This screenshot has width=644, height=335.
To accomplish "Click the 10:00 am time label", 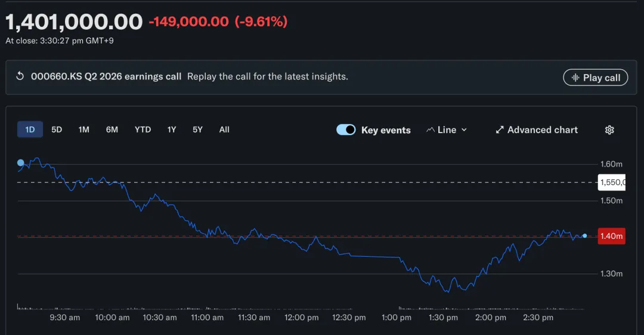I will click(x=112, y=318).
